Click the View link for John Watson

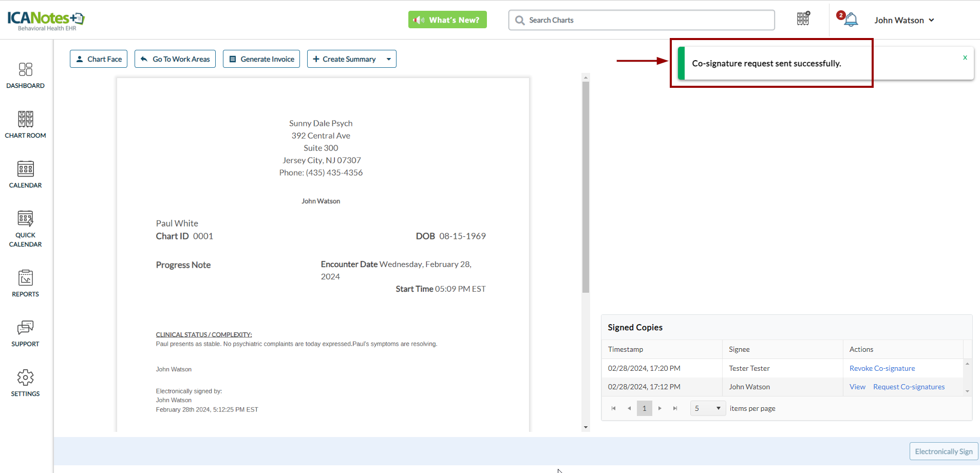(x=857, y=387)
